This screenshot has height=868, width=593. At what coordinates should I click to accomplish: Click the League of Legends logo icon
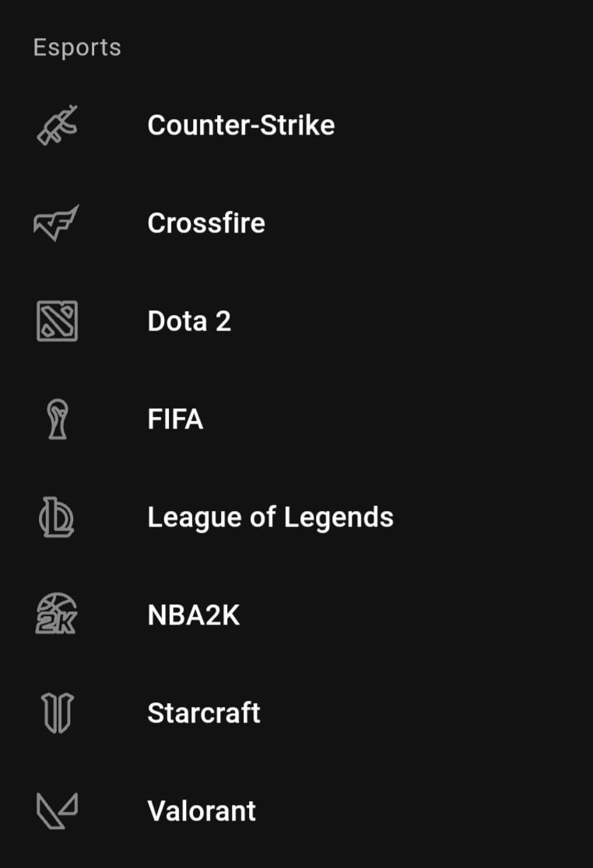(x=57, y=517)
